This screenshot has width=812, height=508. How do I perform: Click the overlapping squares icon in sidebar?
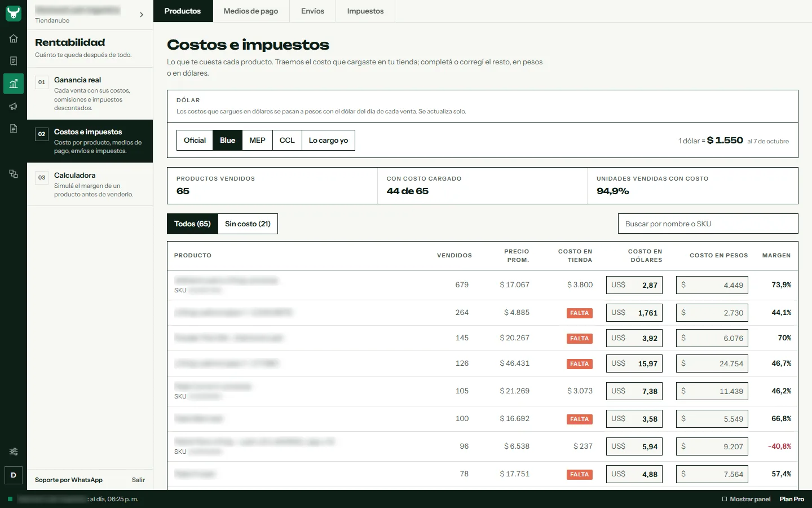click(x=14, y=174)
